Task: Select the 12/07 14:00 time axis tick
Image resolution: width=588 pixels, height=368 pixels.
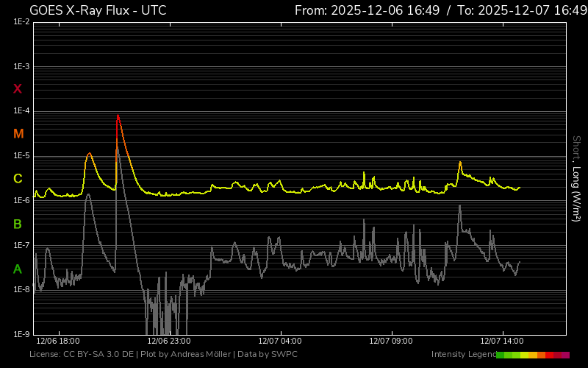Action: click(502, 342)
